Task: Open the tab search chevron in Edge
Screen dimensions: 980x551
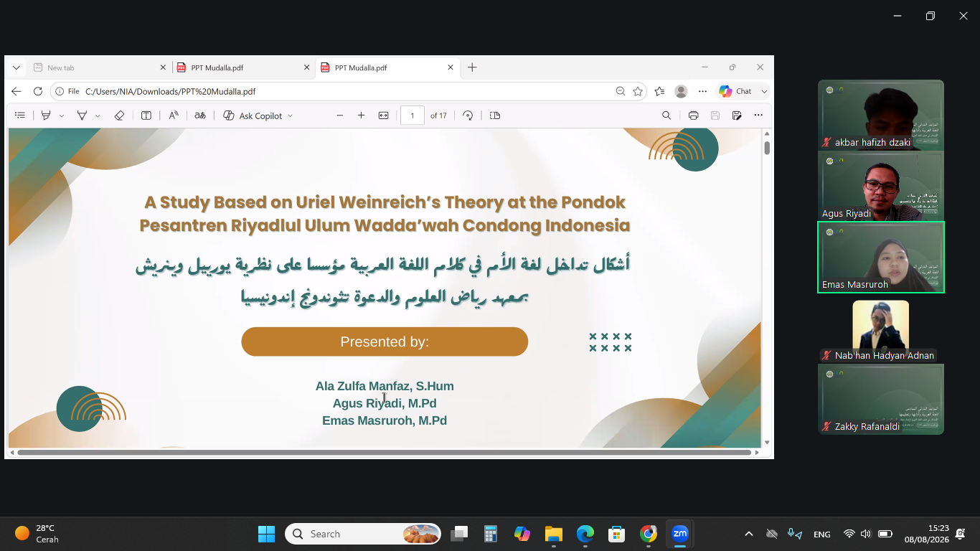Action: tap(17, 67)
